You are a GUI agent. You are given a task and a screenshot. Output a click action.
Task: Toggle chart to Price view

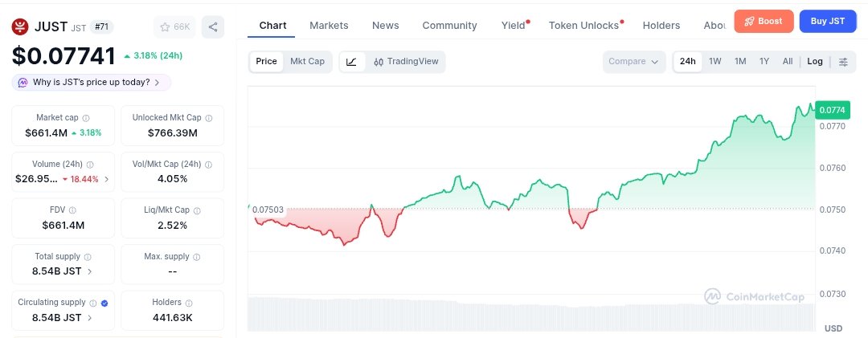[x=266, y=61]
